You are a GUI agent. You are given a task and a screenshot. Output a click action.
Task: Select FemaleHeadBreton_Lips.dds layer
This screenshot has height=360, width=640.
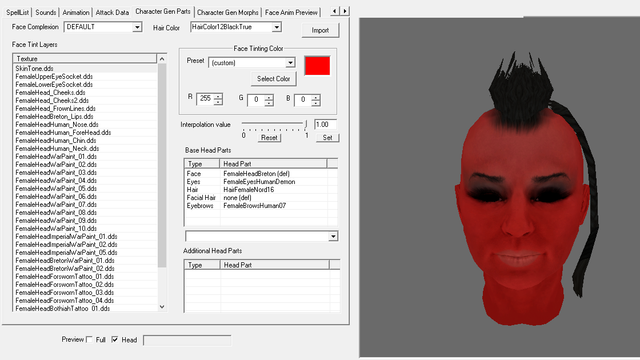pos(85,116)
